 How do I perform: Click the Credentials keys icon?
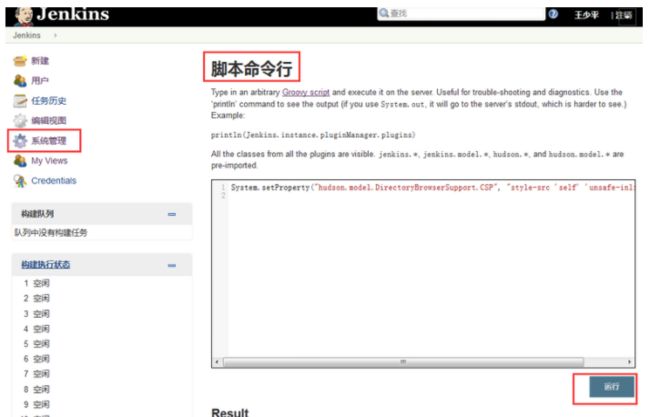point(20,181)
